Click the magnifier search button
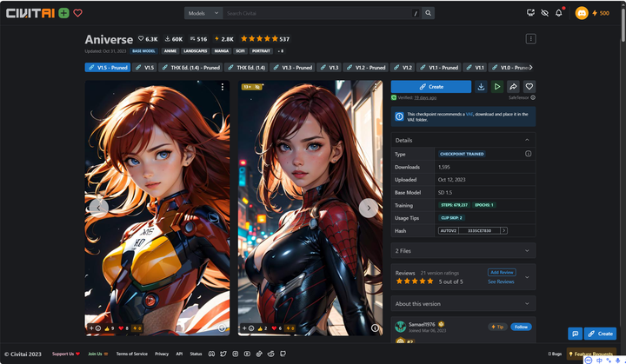The width and height of the screenshot is (626, 364). [x=428, y=13]
